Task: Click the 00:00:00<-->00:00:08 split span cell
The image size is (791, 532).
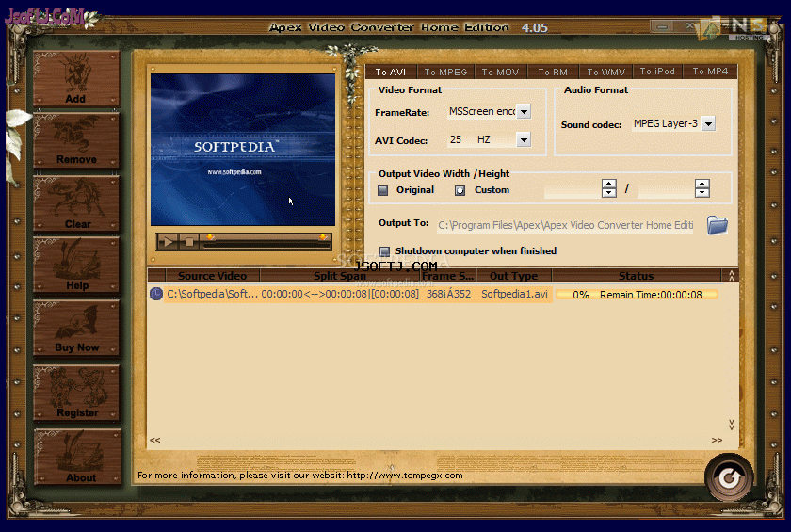Action: (x=340, y=294)
